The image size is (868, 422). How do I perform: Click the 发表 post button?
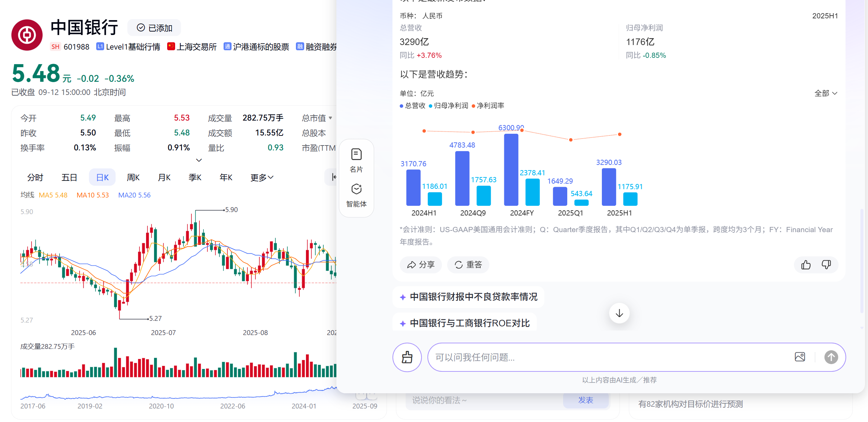pyautogui.click(x=586, y=400)
